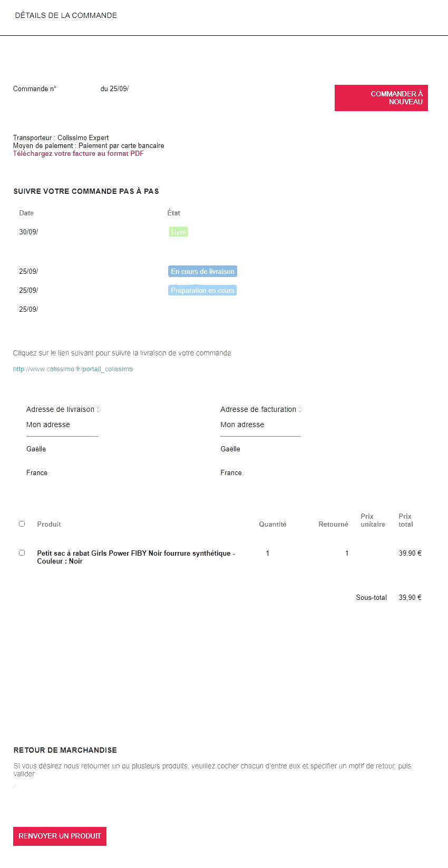Click the En cours de livraison badge
This screenshot has width=448, height=868.
(202, 271)
